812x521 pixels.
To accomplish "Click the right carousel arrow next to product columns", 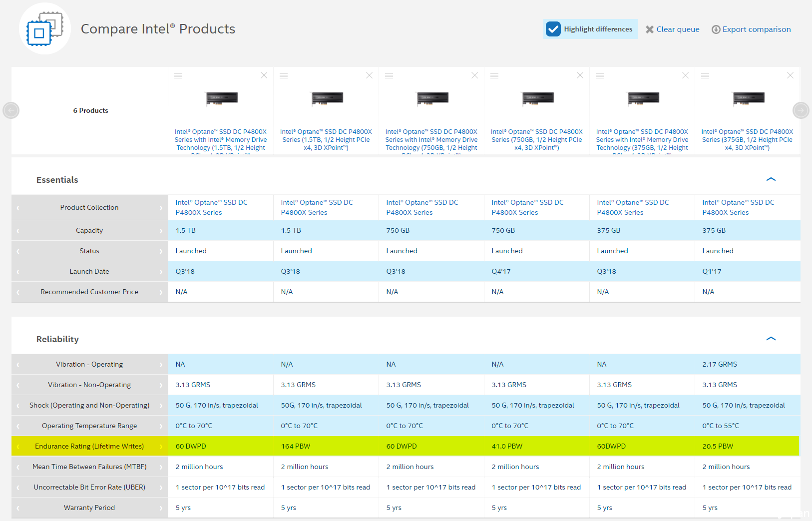I will 801,110.
